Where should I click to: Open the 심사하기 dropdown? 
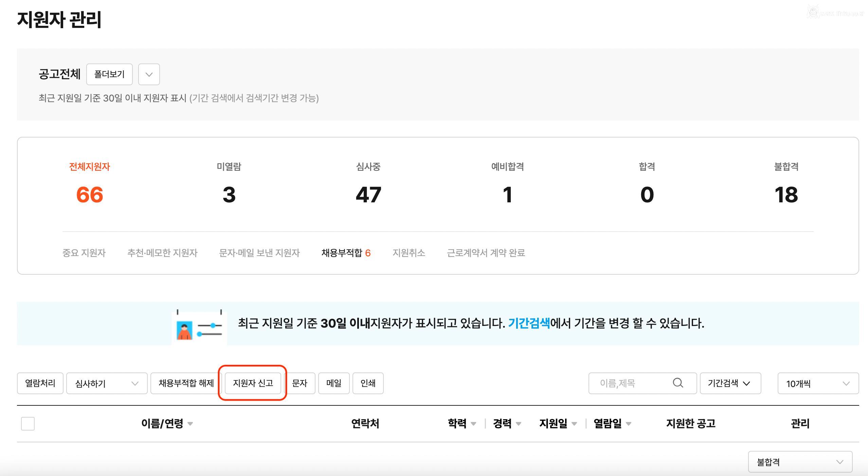click(107, 383)
